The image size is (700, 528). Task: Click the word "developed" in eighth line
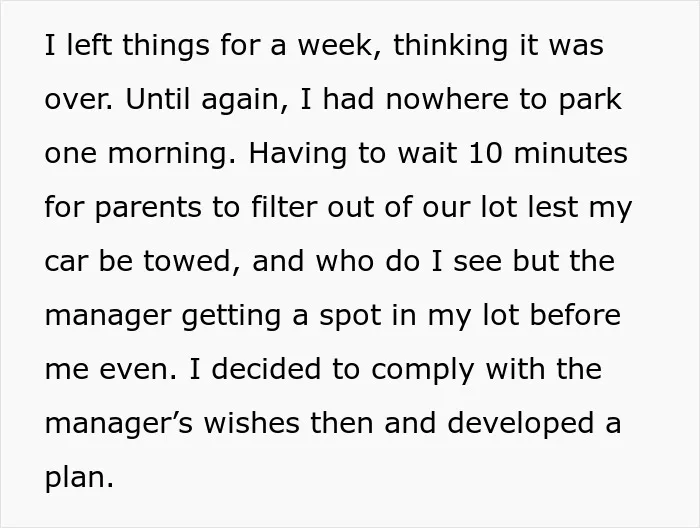[x=520, y=425]
